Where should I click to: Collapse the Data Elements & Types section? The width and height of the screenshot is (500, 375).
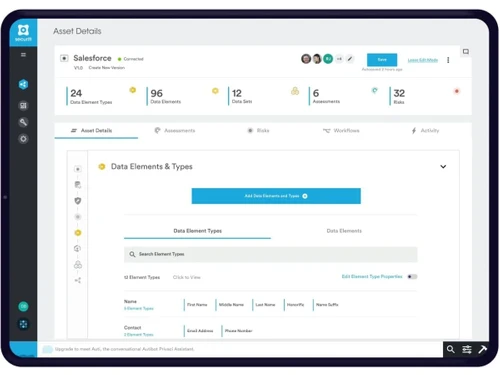point(443,167)
